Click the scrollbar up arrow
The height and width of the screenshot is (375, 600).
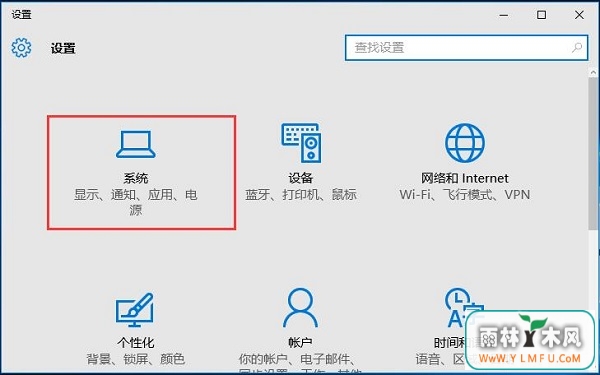593,72
